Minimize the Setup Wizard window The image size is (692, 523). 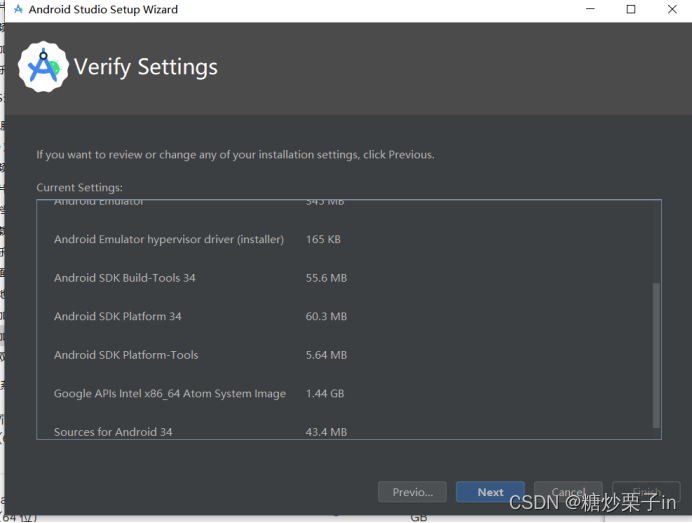(590, 9)
